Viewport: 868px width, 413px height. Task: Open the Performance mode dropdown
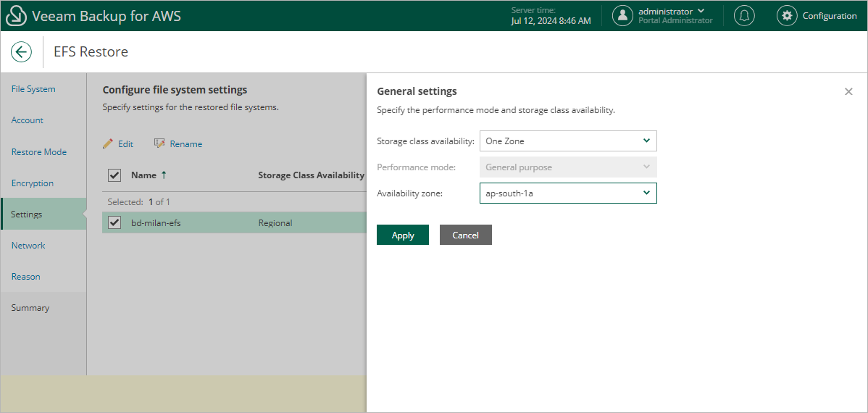tap(568, 167)
